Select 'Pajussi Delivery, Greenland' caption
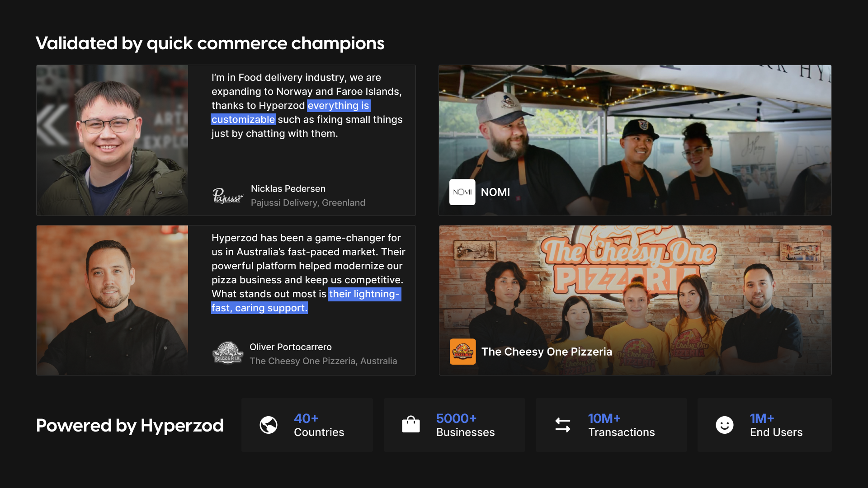This screenshot has height=488, width=868. click(308, 202)
